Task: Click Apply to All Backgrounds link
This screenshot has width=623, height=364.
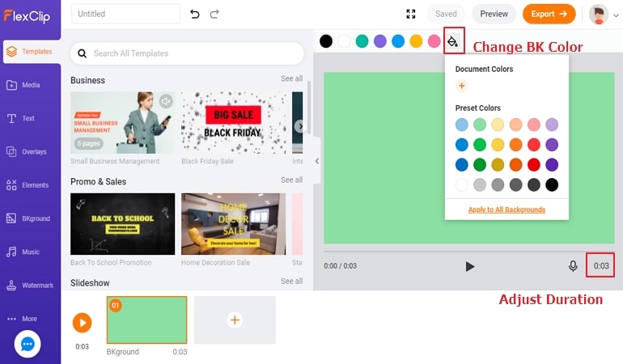Action: (x=506, y=210)
